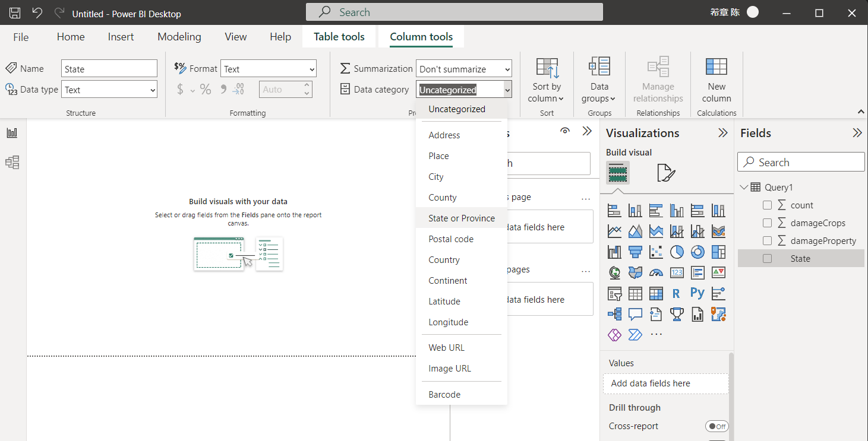
Task: Check the damageProperty field checkbox
Action: [x=767, y=241]
